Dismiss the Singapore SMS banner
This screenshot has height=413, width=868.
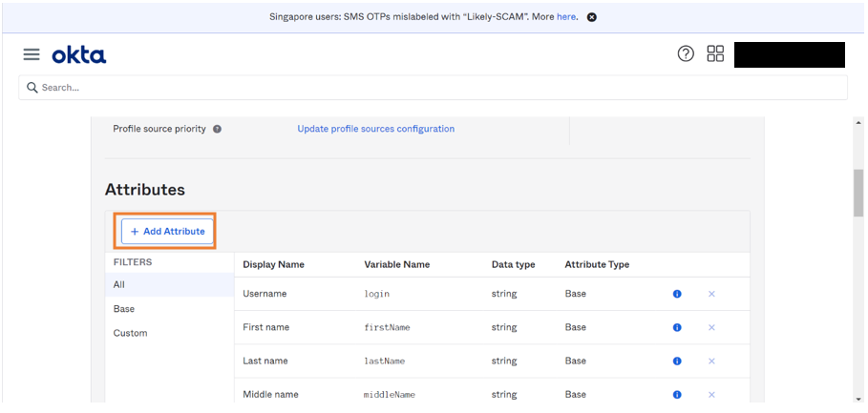592,17
